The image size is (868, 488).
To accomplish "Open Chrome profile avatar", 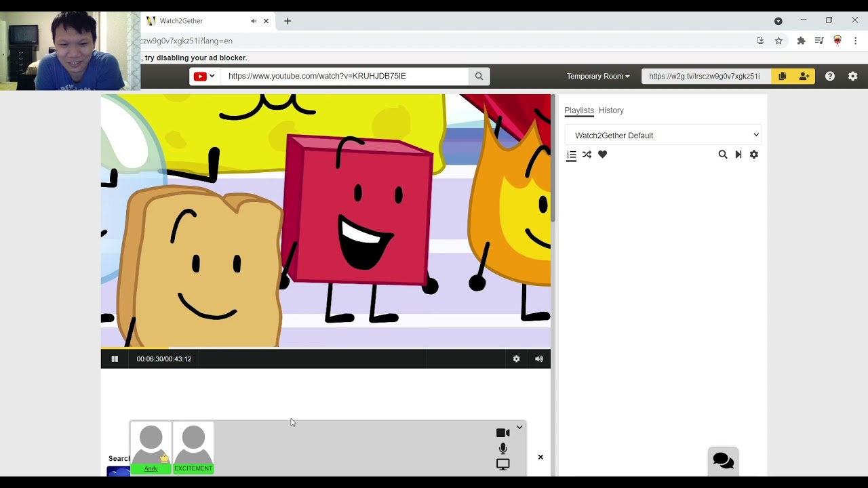I will (837, 41).
